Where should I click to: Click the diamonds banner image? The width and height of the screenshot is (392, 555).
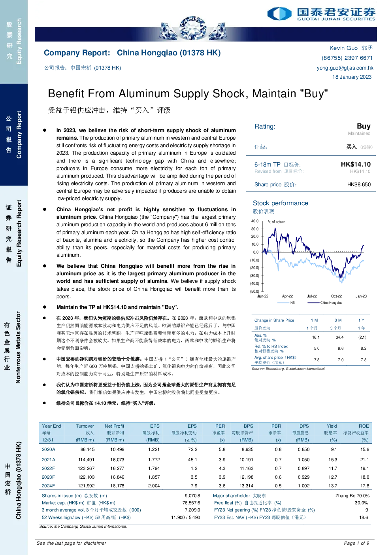[x=193, y=29]
